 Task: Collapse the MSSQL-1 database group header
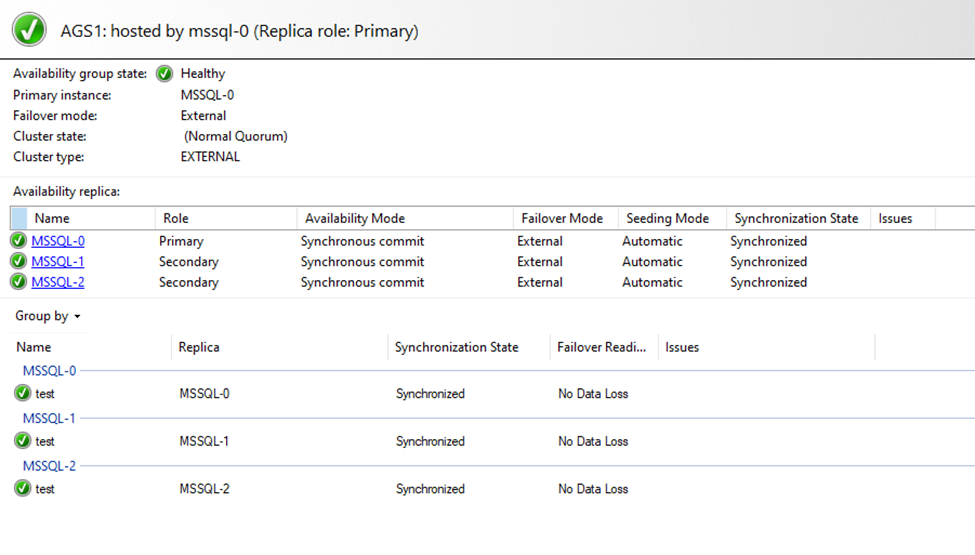[x=49, y=418]
